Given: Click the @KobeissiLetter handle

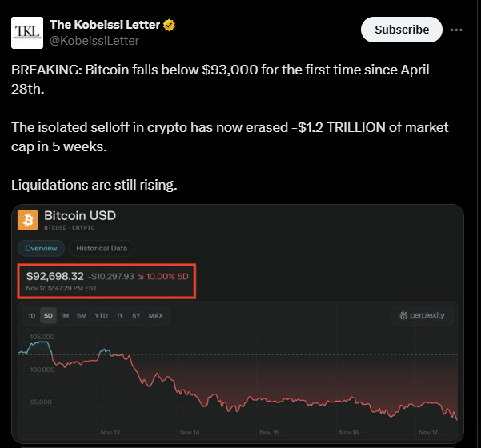Looking at the screenshot, I should (x=94, y=40).
